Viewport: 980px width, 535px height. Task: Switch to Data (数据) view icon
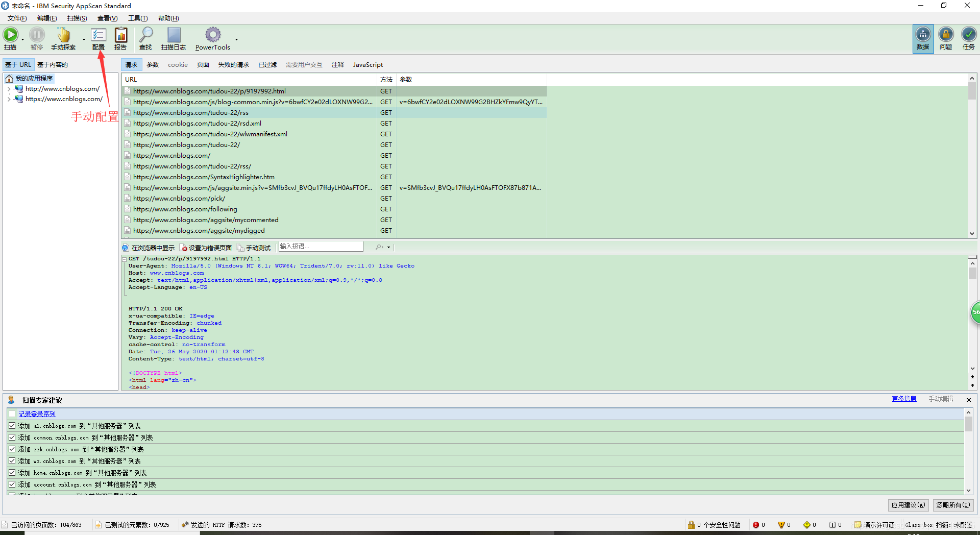(923, 34)
